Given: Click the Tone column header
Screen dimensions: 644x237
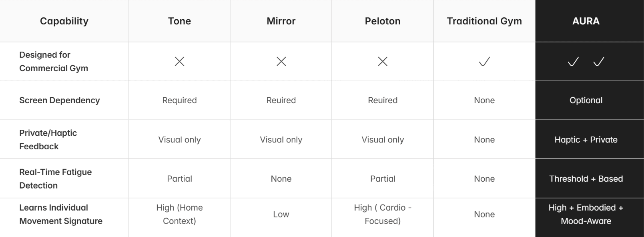Looking at the screenshot, I should [x=179, y=21].
